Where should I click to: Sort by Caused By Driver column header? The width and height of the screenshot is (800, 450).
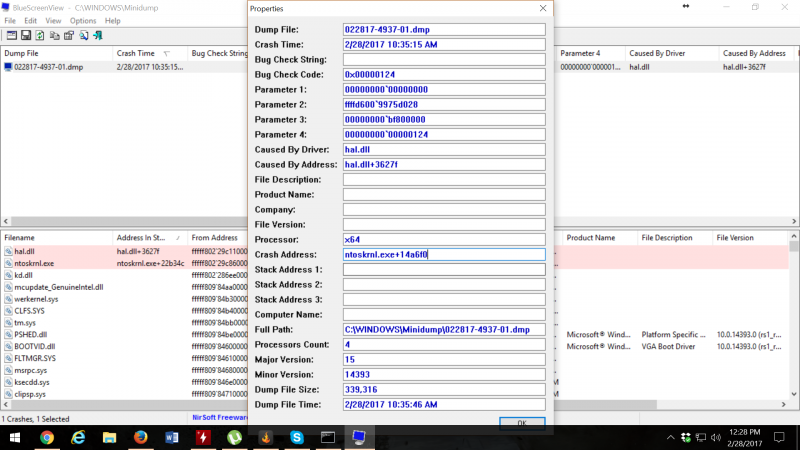pyautogui.click(x=672, y=53)
